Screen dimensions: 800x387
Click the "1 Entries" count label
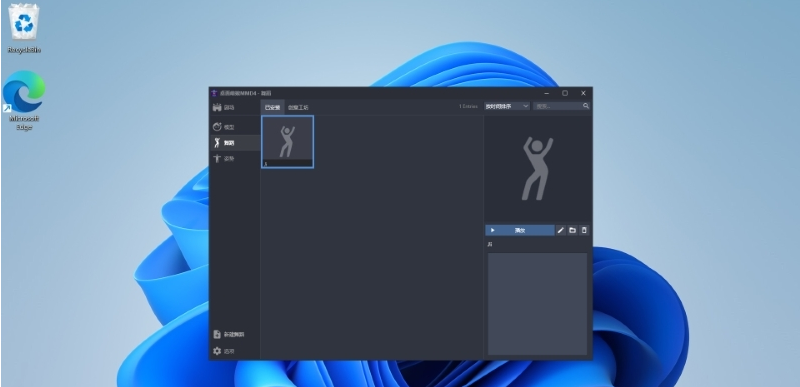468,107
